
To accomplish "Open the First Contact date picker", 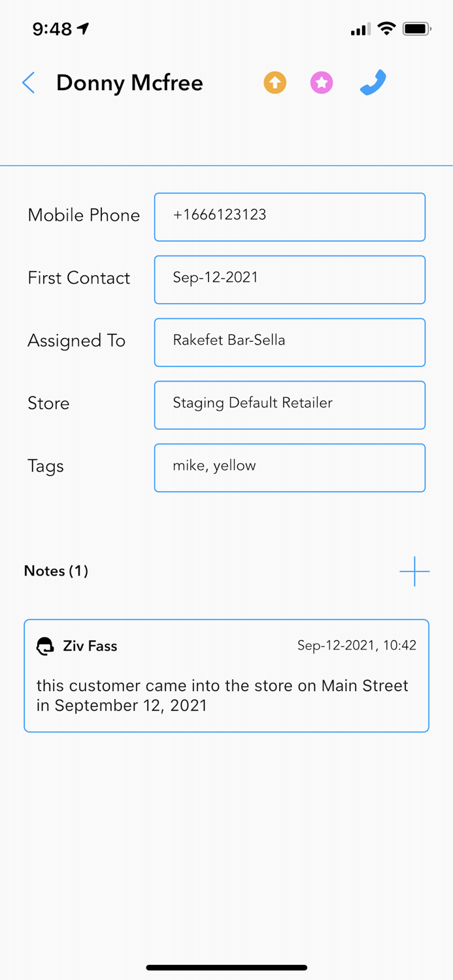I will click(x=290, y=280).
